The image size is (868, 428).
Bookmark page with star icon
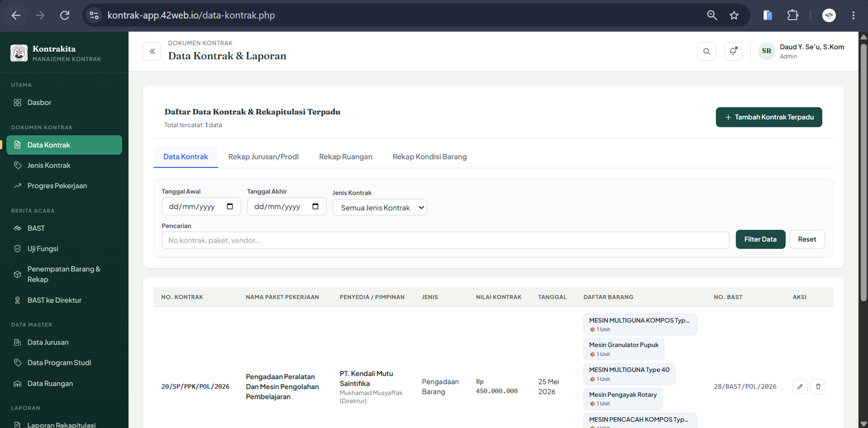[734, 15]
